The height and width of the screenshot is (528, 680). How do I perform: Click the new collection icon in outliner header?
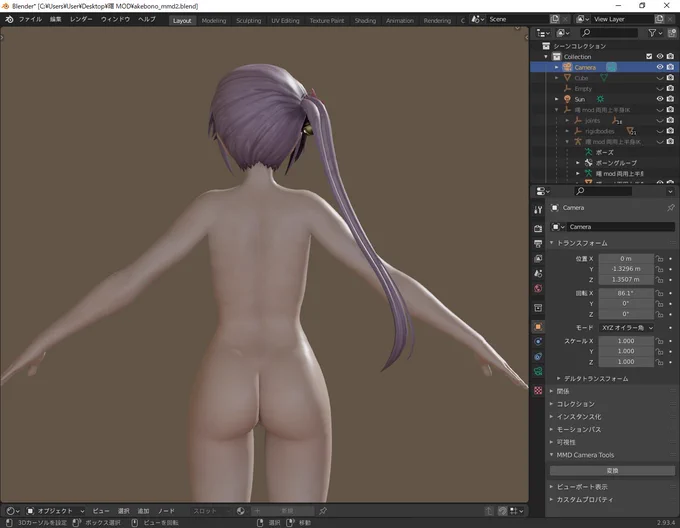click(x=672, y=33)
